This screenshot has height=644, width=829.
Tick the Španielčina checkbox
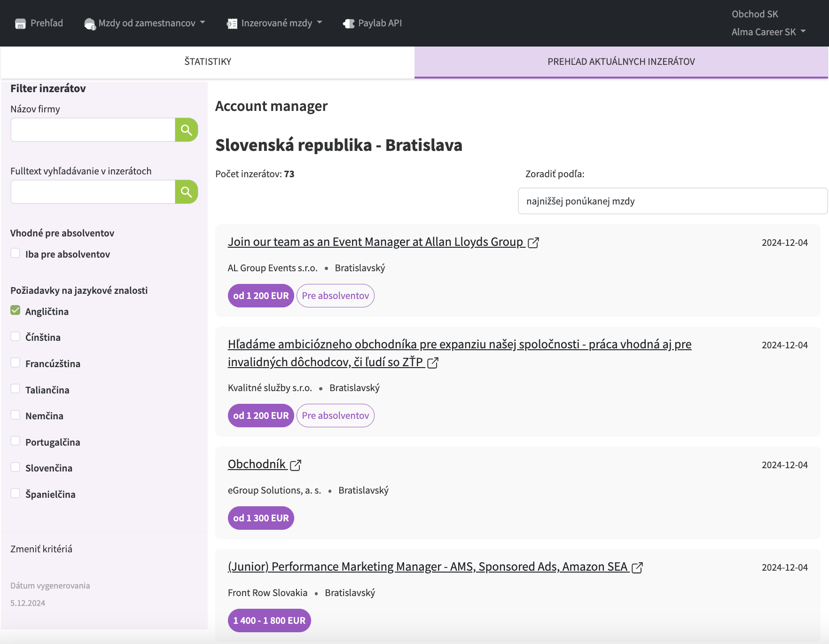coord(16,494)
